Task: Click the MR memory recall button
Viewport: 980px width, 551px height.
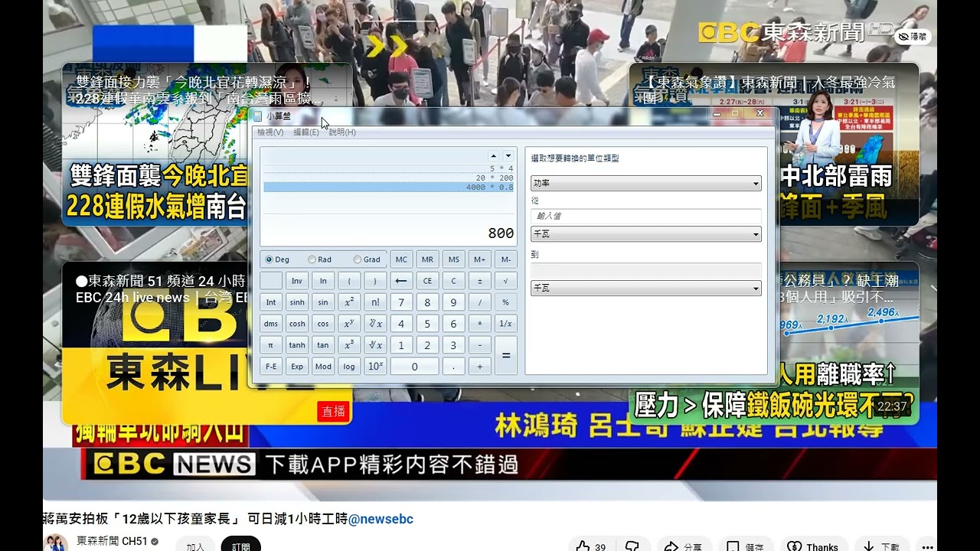Action: pyautogui.click(x=428, y=259)
